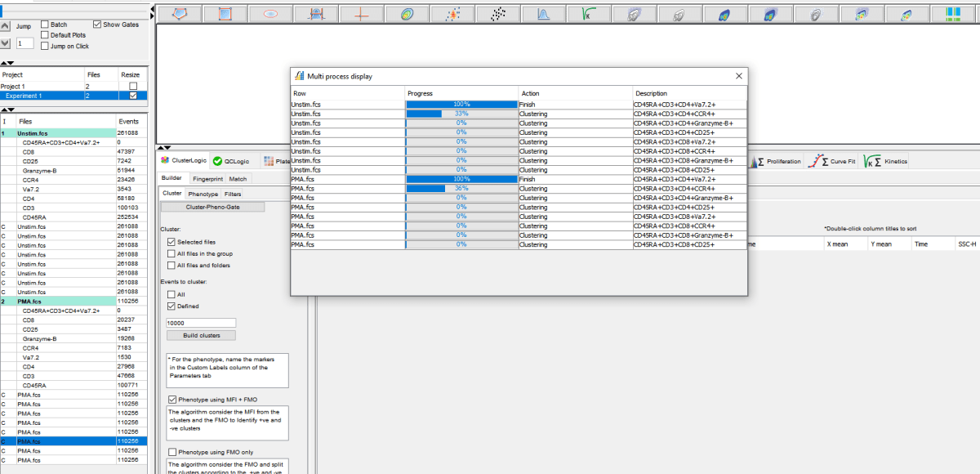The height and width of the screenshot is (474, 980).
Task: Click the 36% PMA.fcs progress bar
Action: pos(461,188)
